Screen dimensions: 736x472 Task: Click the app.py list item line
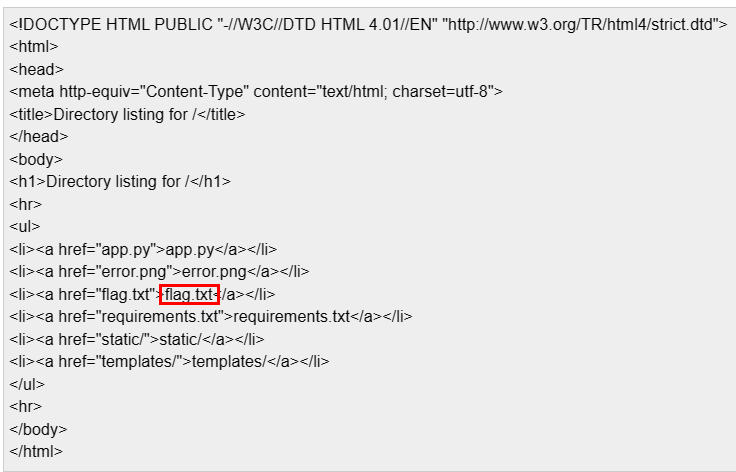tap(143, 250)
